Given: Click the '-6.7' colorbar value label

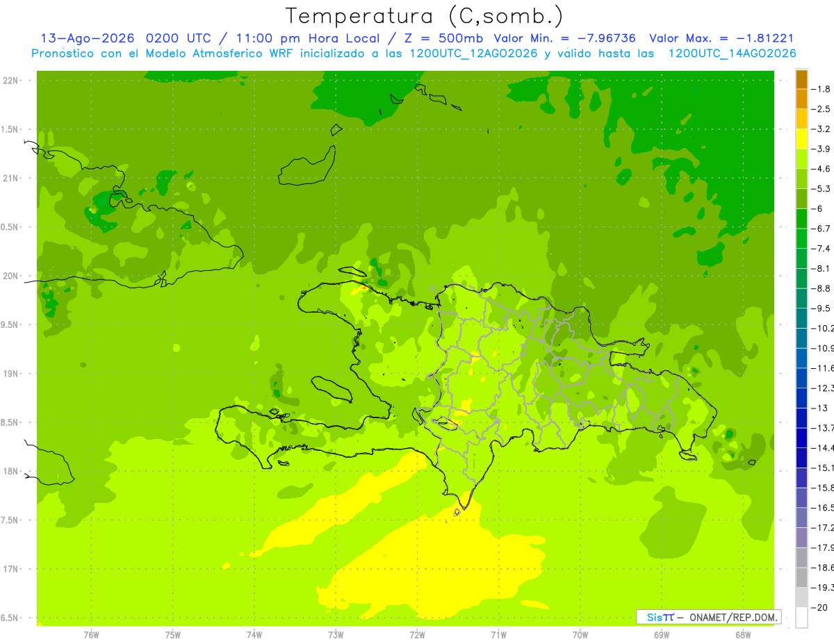Looking at the screenshot, I should (821, 229).
